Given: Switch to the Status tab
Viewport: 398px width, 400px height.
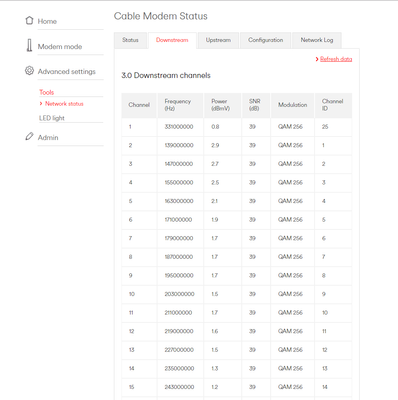Looking at the screenshot, I should (130, 40).
